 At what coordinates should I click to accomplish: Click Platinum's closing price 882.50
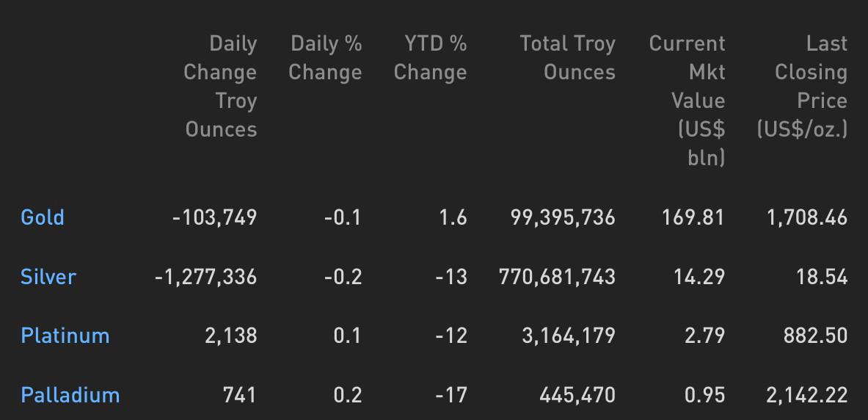pos(815,336)
